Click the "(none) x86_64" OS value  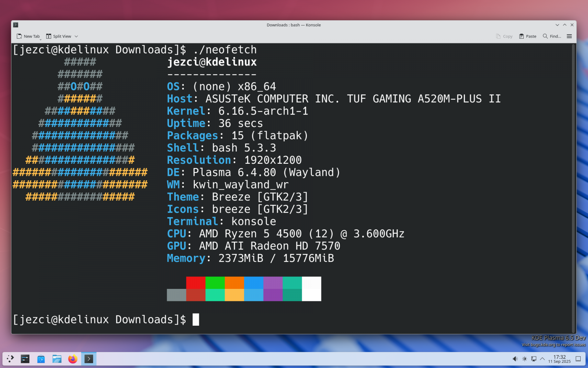234,86
